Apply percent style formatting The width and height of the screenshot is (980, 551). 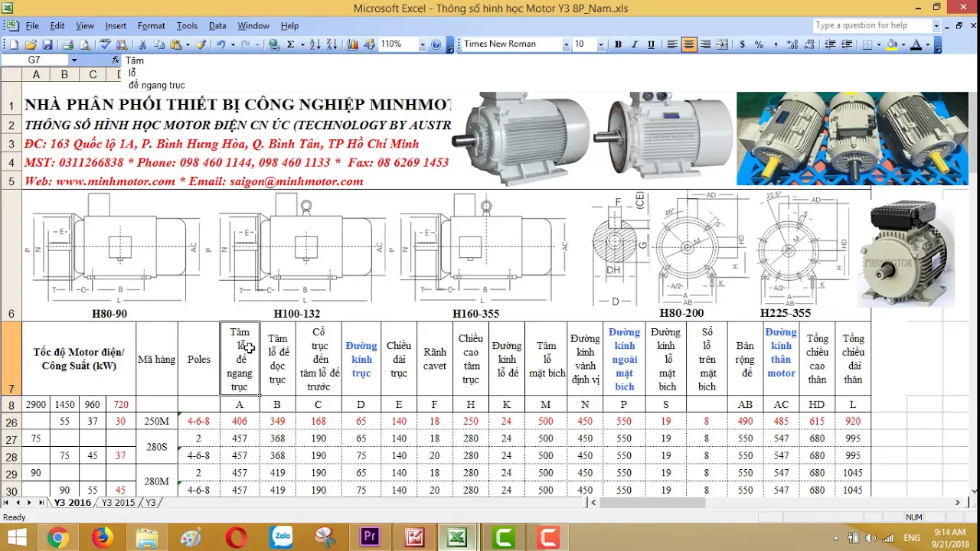(759, 44)
